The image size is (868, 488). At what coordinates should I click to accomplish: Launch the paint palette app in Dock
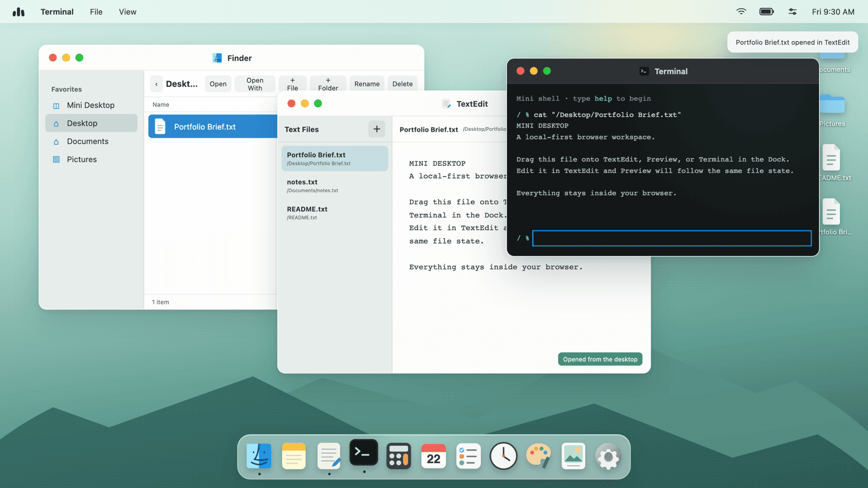538,456
